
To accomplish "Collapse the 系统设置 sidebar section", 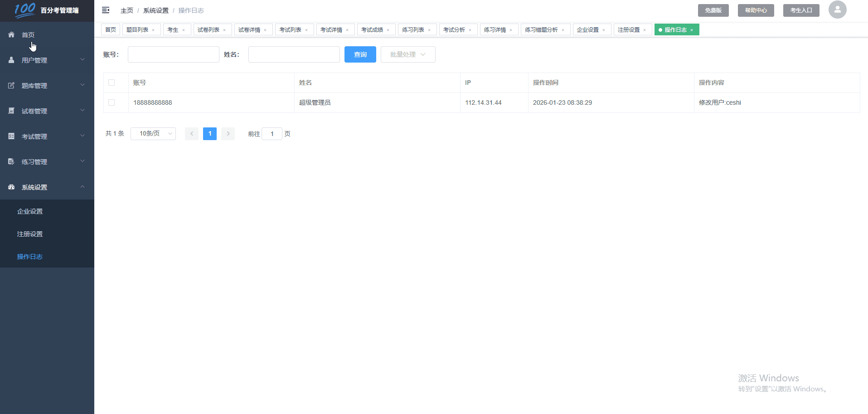I will coord(34,187).
